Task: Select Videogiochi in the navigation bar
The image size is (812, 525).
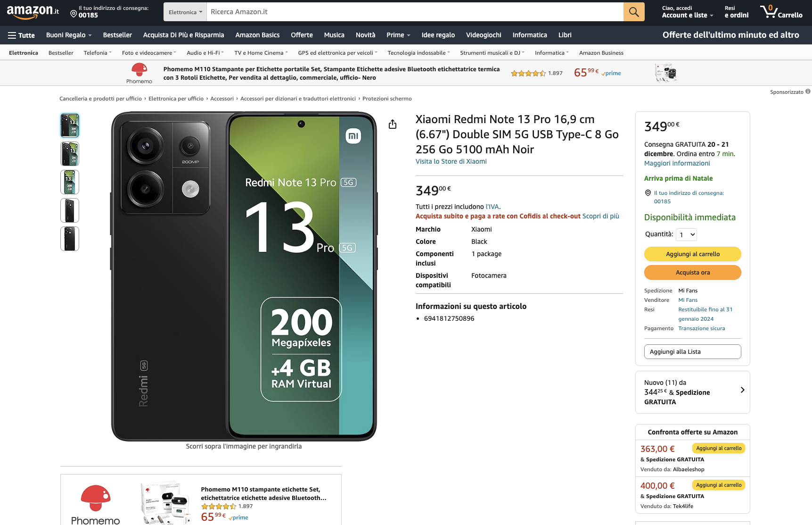Action: tap(484, 35)
